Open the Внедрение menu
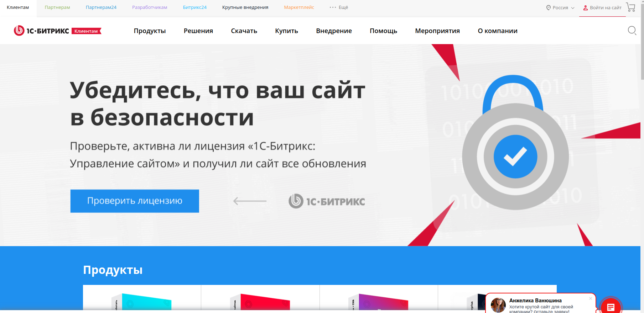644x313 pixels. pyautogui.click(x=334, y=31)
